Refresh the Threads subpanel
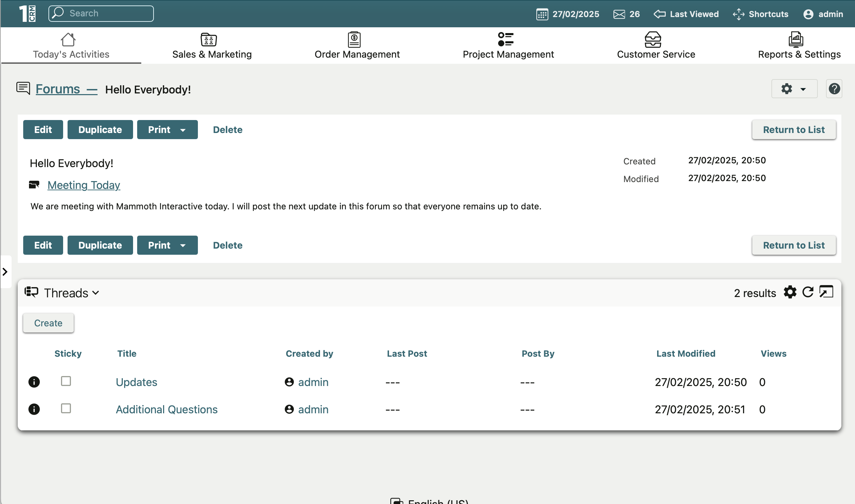 click(808, 292)
